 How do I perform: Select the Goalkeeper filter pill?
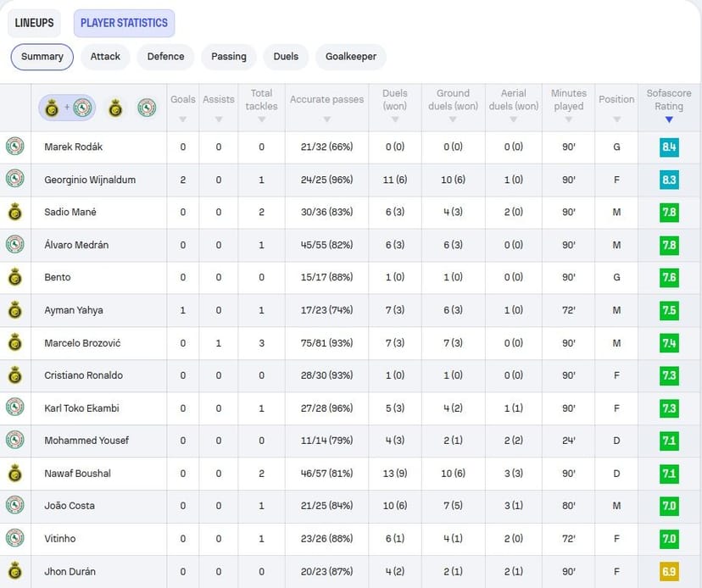click(351, 57)
